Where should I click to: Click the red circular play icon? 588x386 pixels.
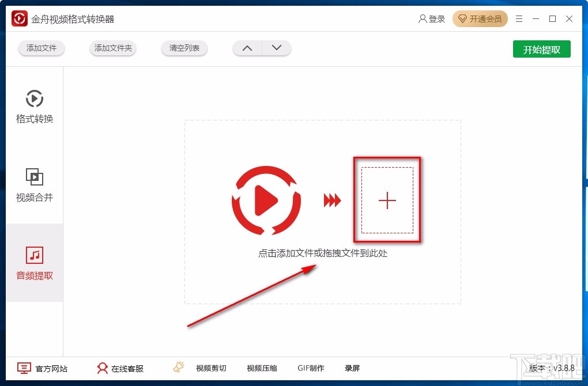pyautogui.click(x=266, y=200)
